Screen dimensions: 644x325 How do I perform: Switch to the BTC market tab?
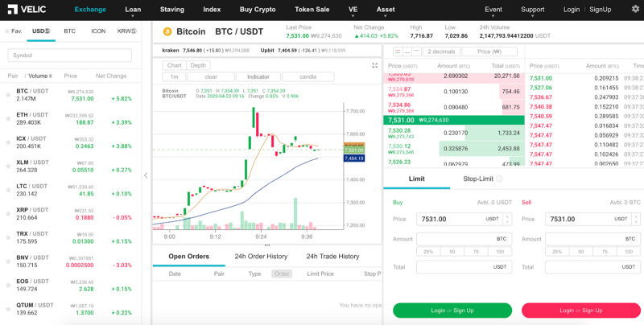(x=70, y=31)
